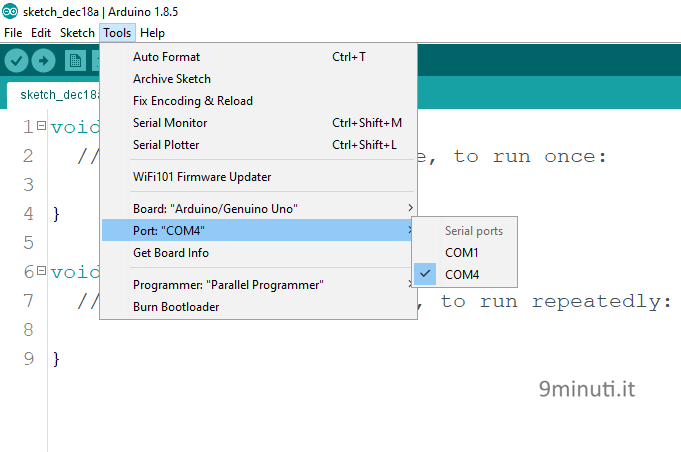Expand the Programmer Parallel Programmer submenu
The width and height of the screenshot is (681, 452).
click(x=258, y=285)
